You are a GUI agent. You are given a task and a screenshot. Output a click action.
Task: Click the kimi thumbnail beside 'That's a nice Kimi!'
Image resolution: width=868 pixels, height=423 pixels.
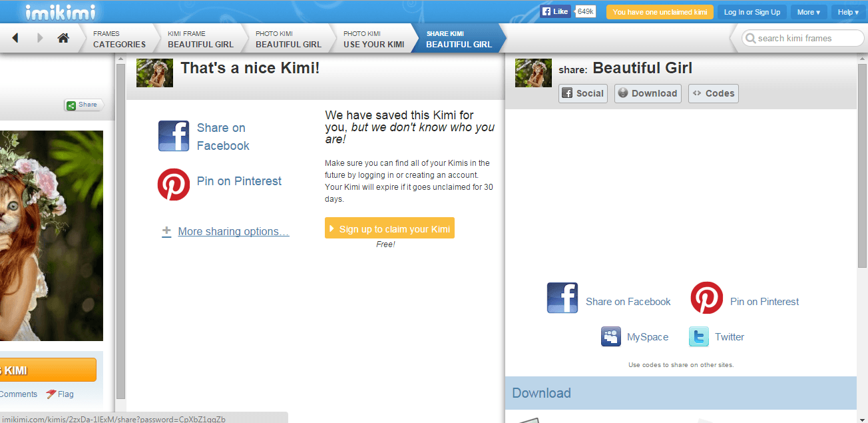tap(154, 73)
